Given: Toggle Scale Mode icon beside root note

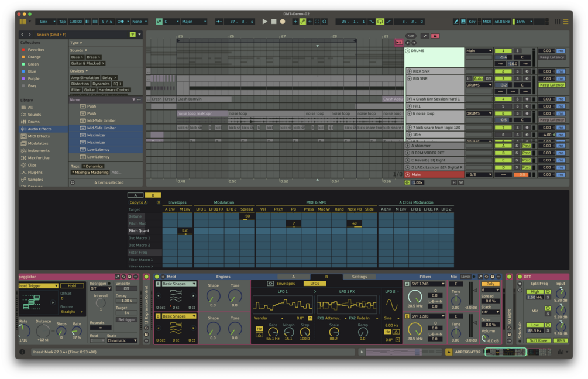Looking at the screenshot, I should pos(159,22).
